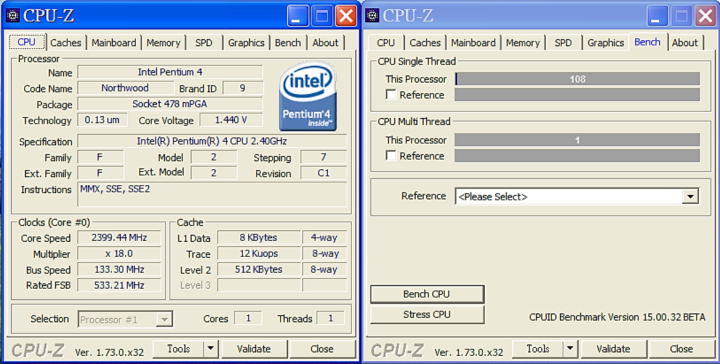Maximize the left CPU-Z window
The height and width of the screenshot is (364, 720).
tap(322, 16)
